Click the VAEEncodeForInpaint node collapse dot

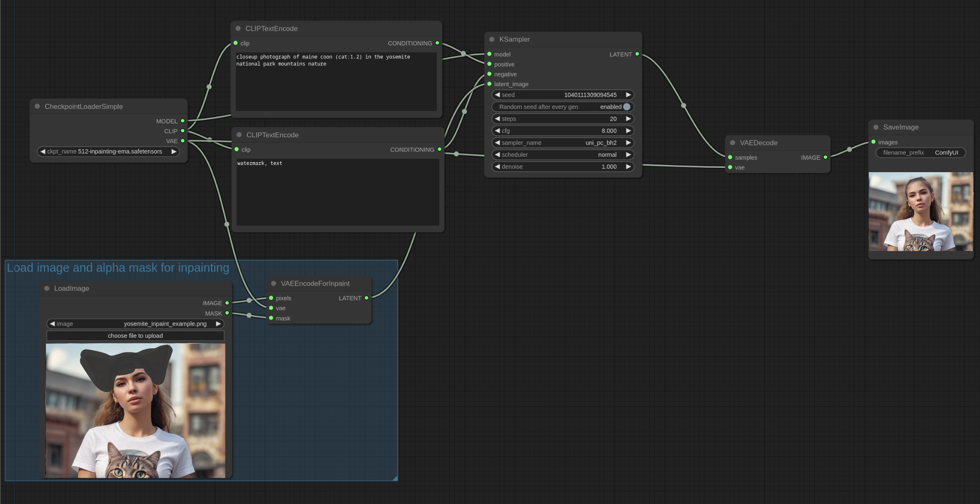[274, 284]
